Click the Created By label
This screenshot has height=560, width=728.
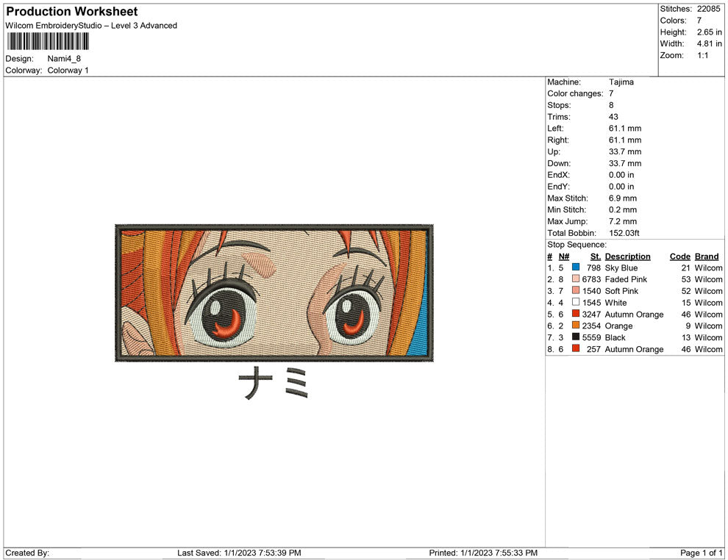pyautogui.click(x=27, y=553)
